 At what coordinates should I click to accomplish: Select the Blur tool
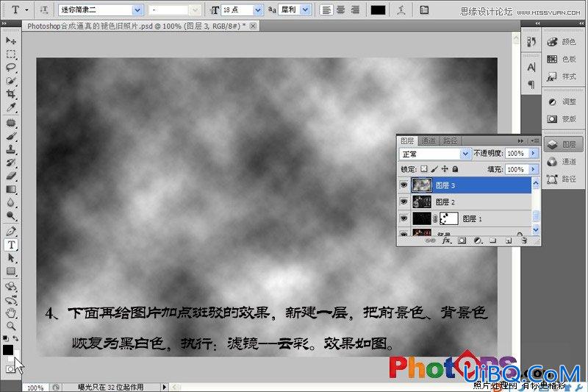11,202
